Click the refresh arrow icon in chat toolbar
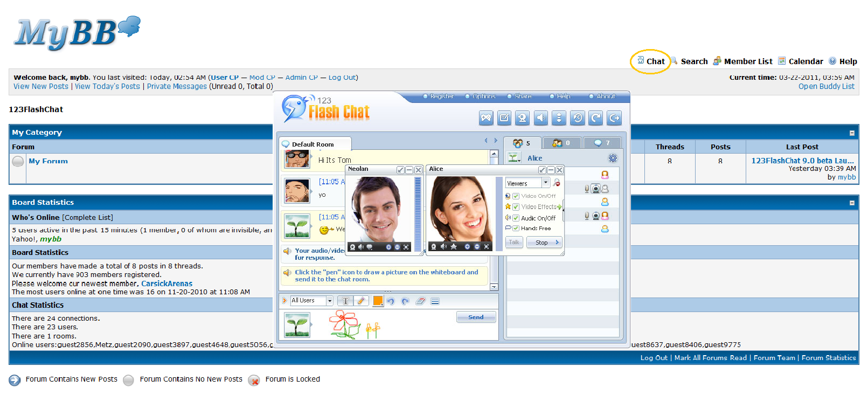868x394 pixels. (x=596, y=118)
